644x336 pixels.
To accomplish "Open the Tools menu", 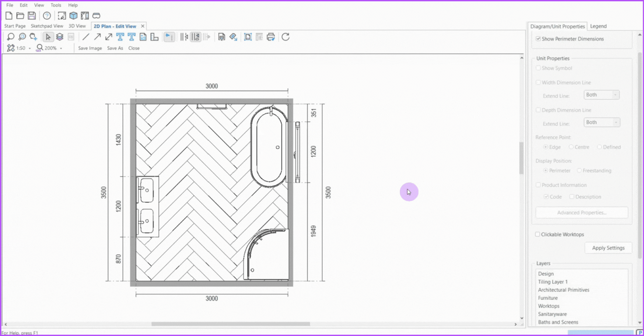I will [56, 5].
